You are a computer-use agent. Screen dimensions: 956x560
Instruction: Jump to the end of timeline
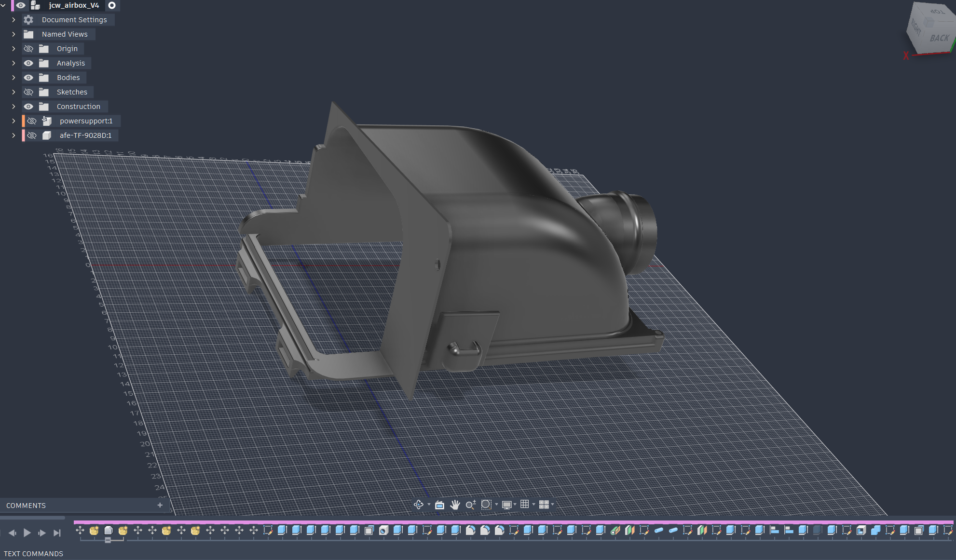(x=57, y=533)
